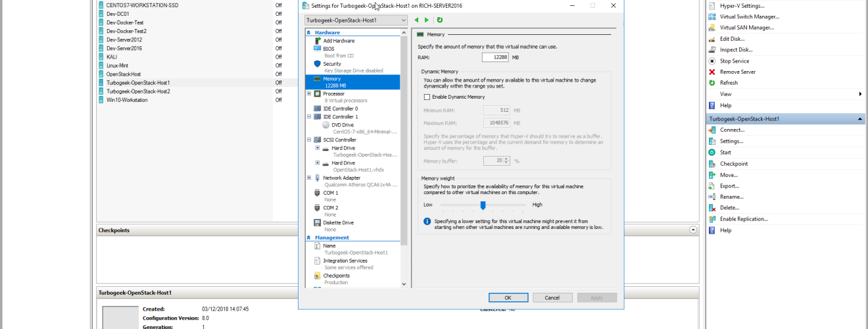The image size is (868, 329).
Task: Tick the Enable Dynamic Memory checkbox
Action: [427, 97]
